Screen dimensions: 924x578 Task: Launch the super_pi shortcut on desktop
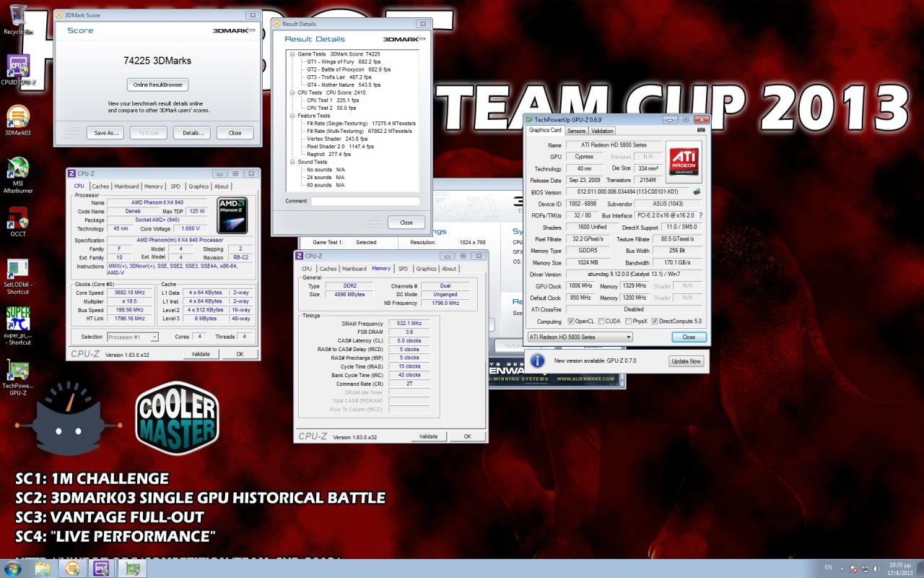click(18, 326)
